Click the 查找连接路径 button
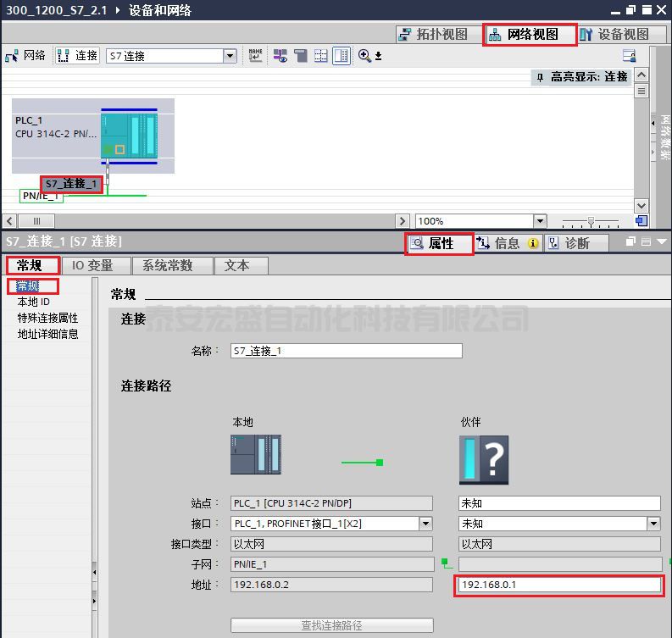 tap(331, 625)
